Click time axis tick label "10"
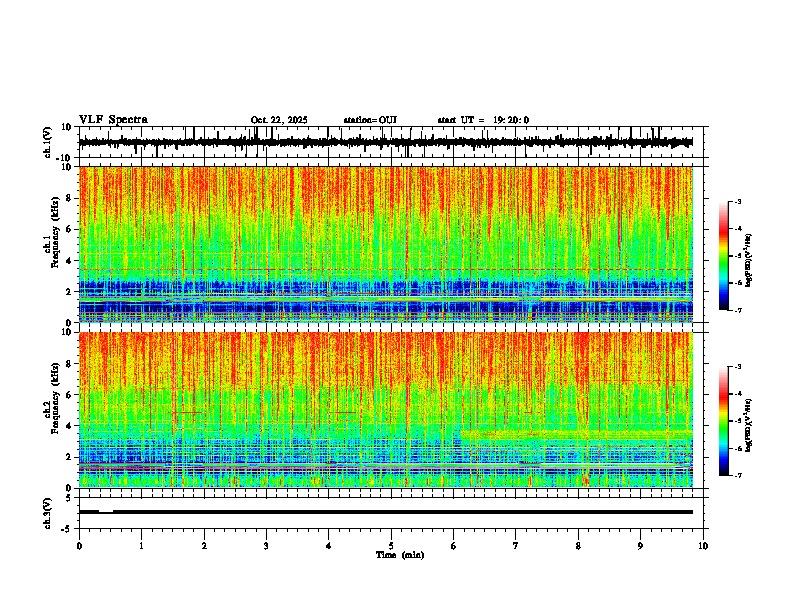The image size is (792, 612). [703, 546]
